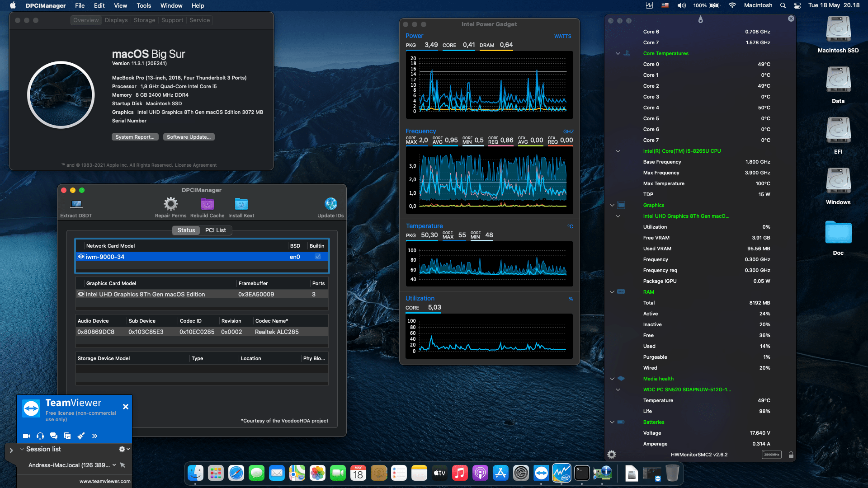868x488 pixels.
Task: Open TeamViewer file box icon
Action: (x=67, y=436)
